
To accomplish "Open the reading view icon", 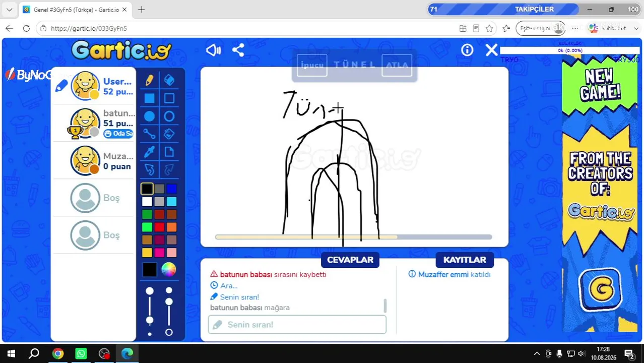I will click(476, 28).
